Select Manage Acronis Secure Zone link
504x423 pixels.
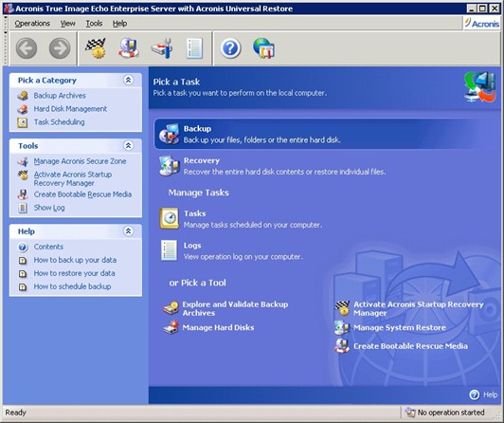(80, 161)
